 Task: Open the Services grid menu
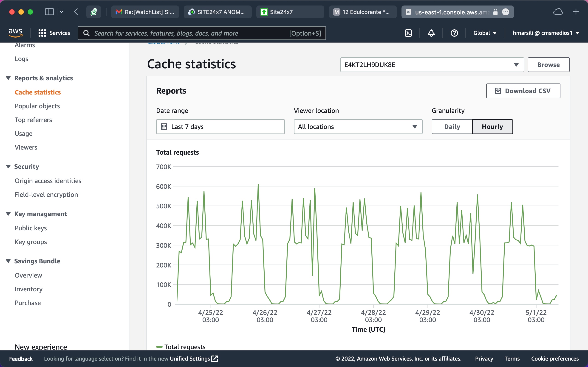pos(54,33)
